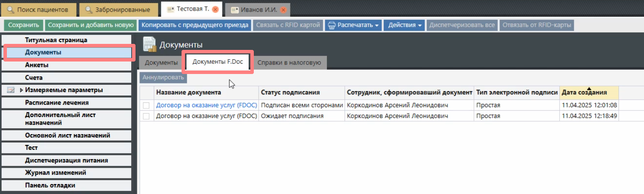Expand the Измеряемые параметры tree node
The image size is (644, 194).
click(21, 90)
